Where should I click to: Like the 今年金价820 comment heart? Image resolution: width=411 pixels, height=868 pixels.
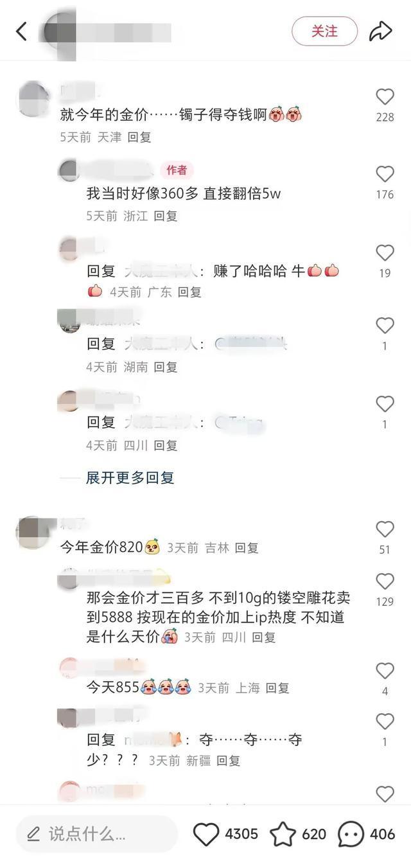(385, 529)
